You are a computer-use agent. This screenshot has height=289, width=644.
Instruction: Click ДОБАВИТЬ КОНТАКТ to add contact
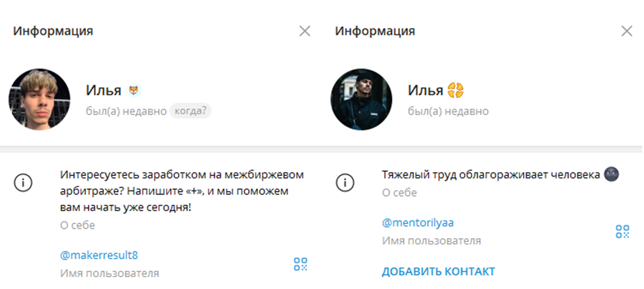point(438,271)
